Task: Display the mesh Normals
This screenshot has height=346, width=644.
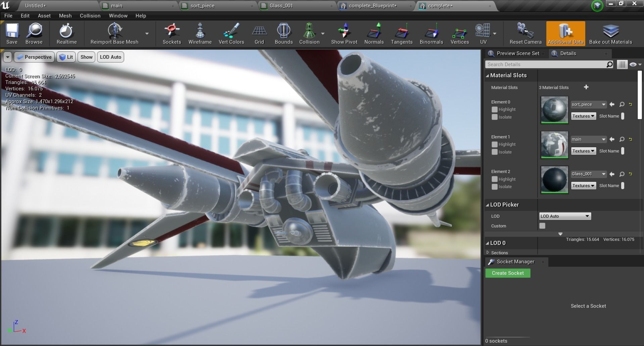Action: point(374,33)
